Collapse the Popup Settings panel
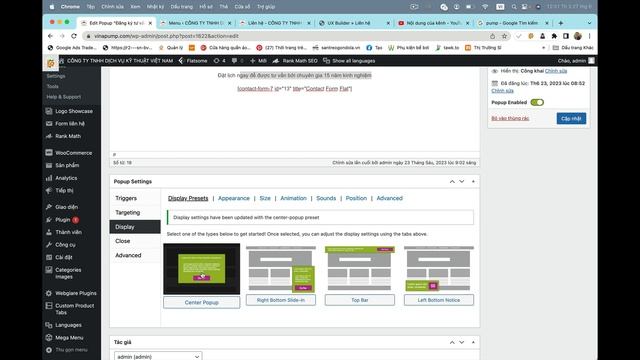 coord(473,181)
